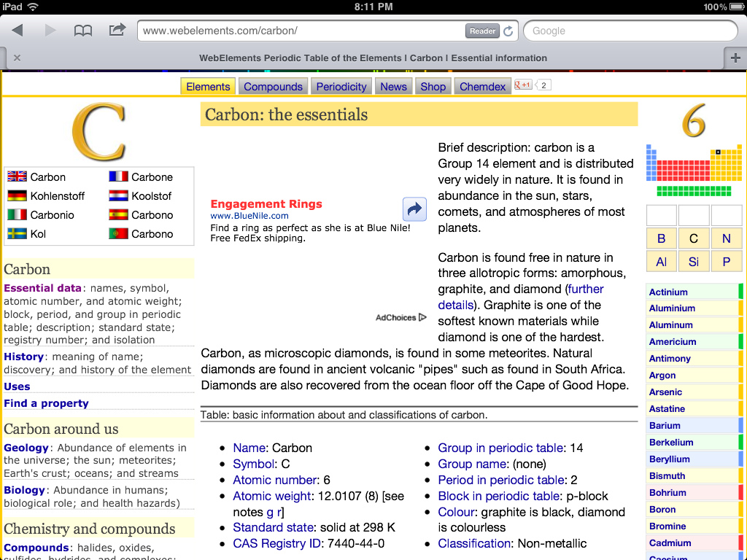Click the AdChoices triangle icon

[x=422, y=317]
